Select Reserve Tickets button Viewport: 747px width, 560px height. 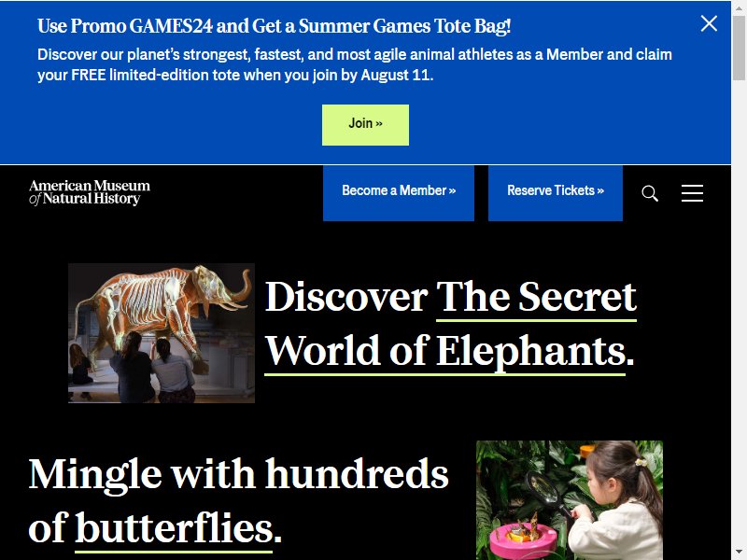[x=556, y=193]
